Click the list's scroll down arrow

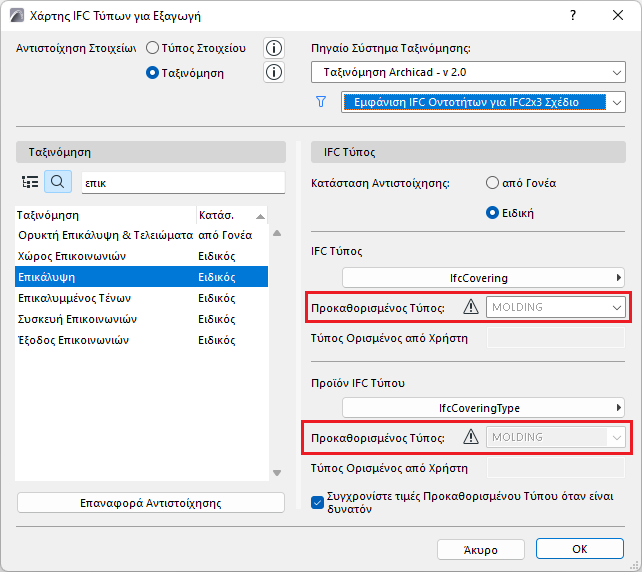pos(277,473)
